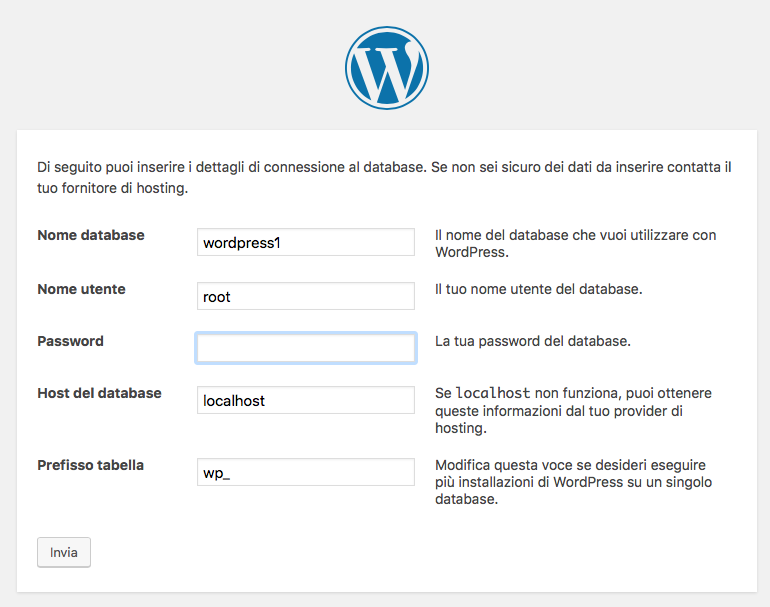Click the text 'La tua password del database.'

click(533, 341)
